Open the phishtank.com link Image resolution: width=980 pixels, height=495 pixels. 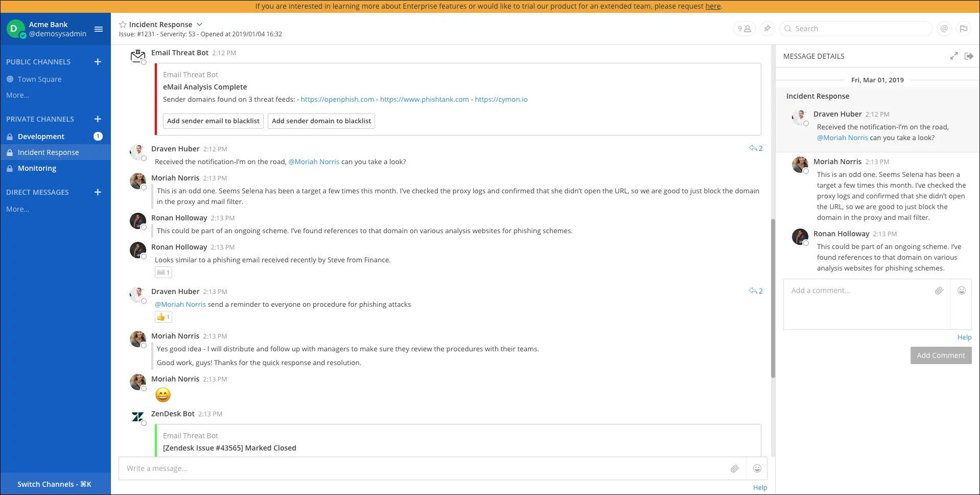pyautogui.click(x=425, y=100)
